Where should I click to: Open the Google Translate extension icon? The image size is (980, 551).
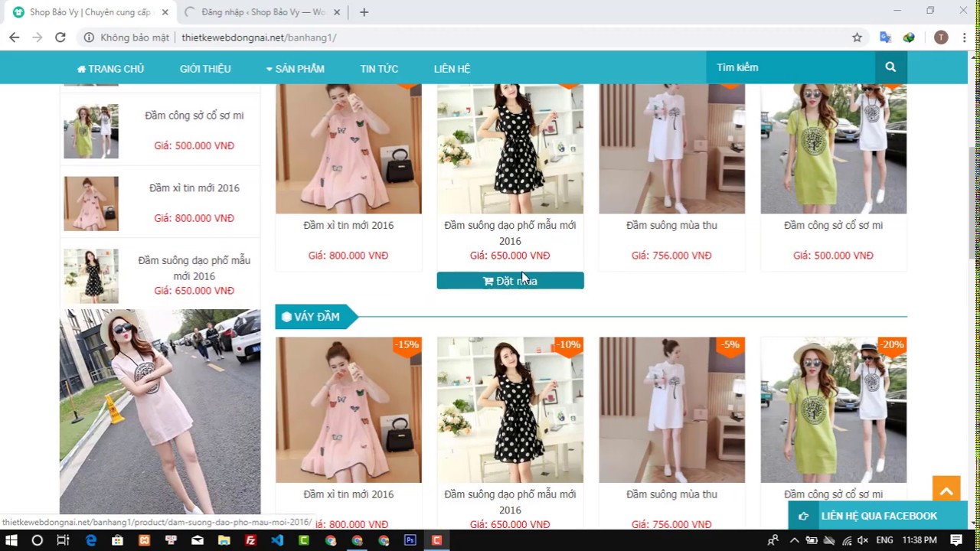click(x=885, y=37)
